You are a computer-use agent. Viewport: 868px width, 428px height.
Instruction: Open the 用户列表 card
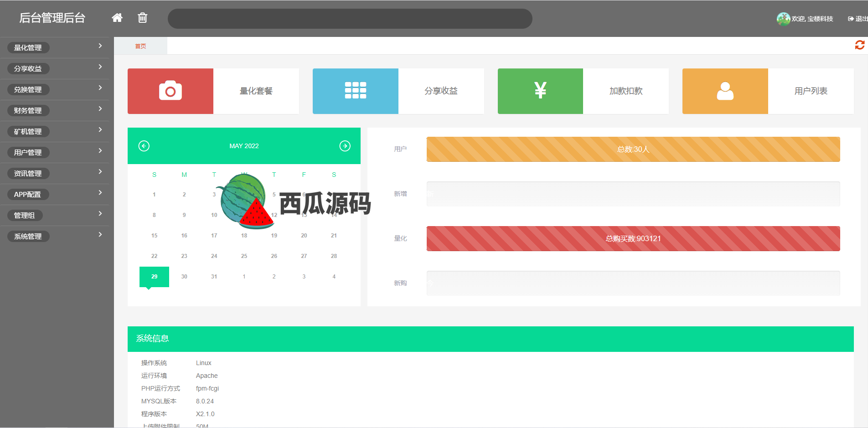pyautogui.click(x=811, y=91)
